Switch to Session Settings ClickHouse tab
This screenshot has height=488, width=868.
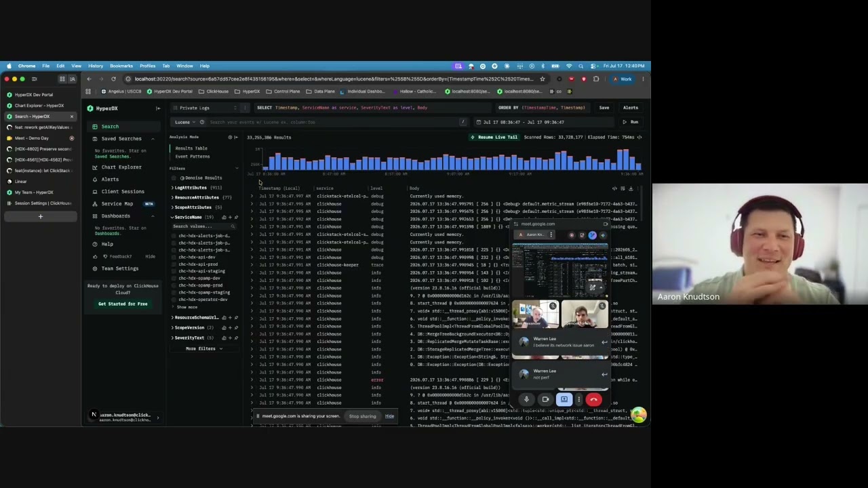click(39, 203)
